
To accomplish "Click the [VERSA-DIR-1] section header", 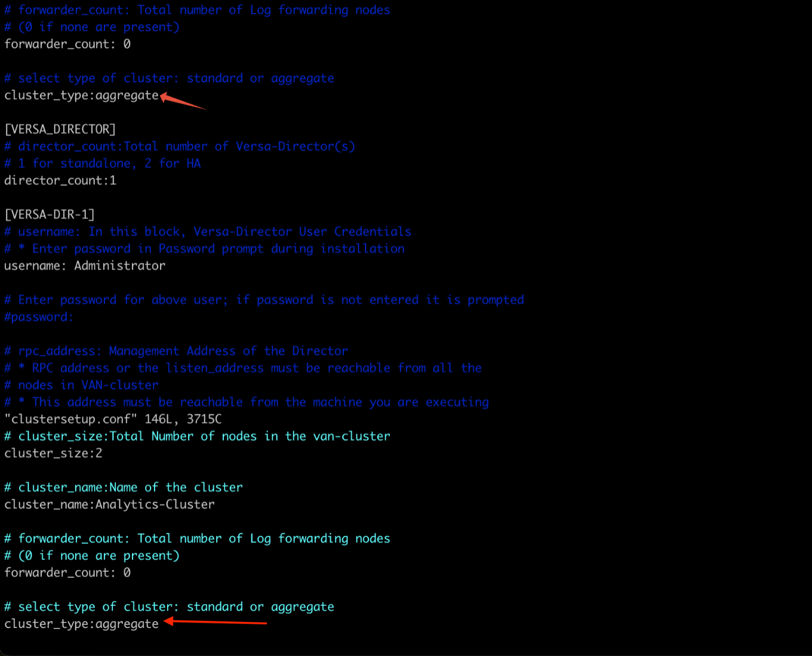I will [x=50, y=214].
